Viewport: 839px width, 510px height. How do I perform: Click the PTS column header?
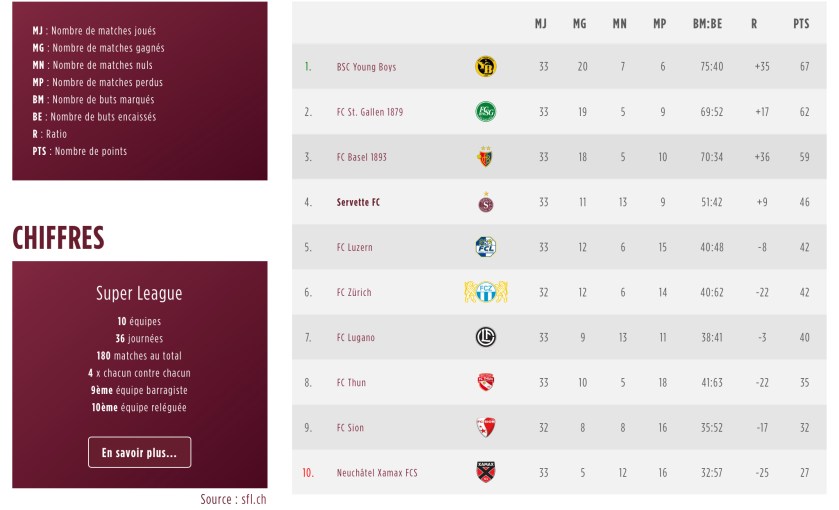[801, 24]
